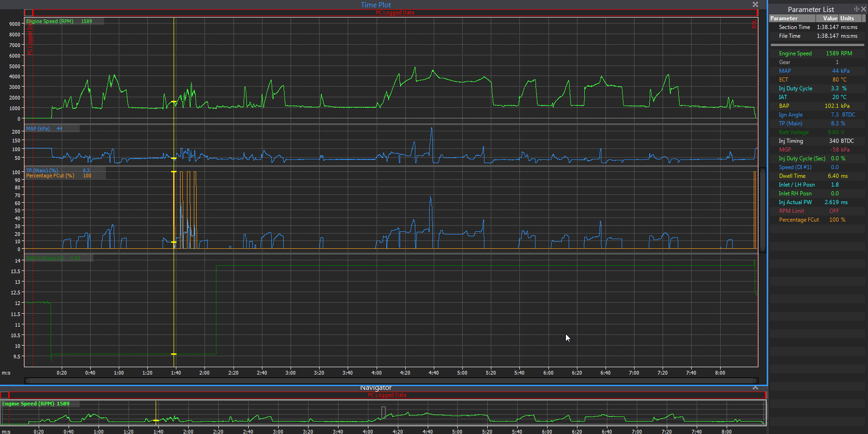
Task: Click the Parameter List move/dock icon
Action: click(856, 9)
